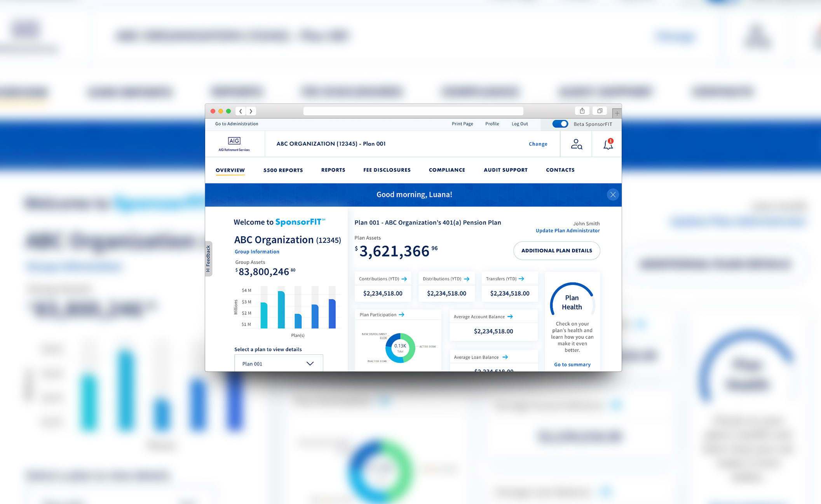The image size is (821, 504).
Task: Click the Group Information link
Action: pos(257,252)
